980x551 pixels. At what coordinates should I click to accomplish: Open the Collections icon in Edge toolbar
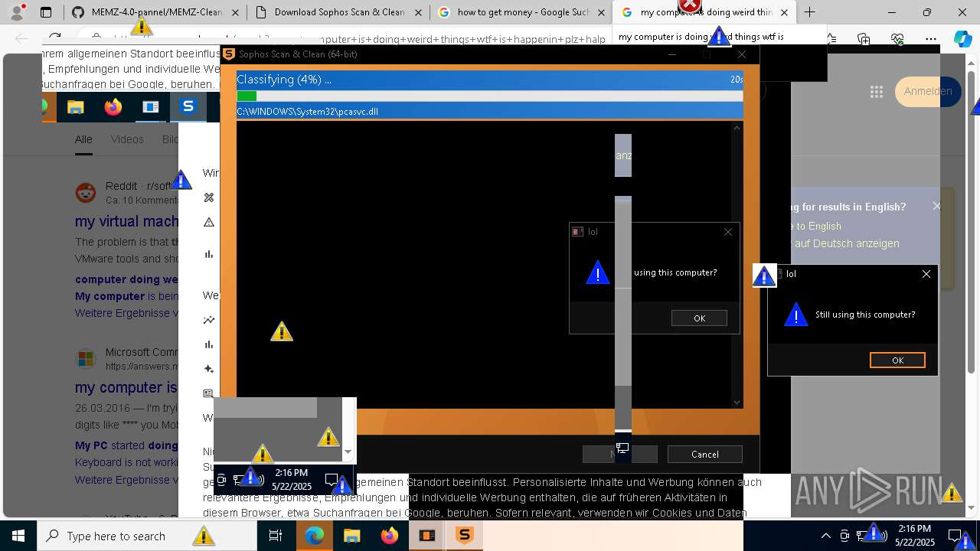click(x=864, y=39)
